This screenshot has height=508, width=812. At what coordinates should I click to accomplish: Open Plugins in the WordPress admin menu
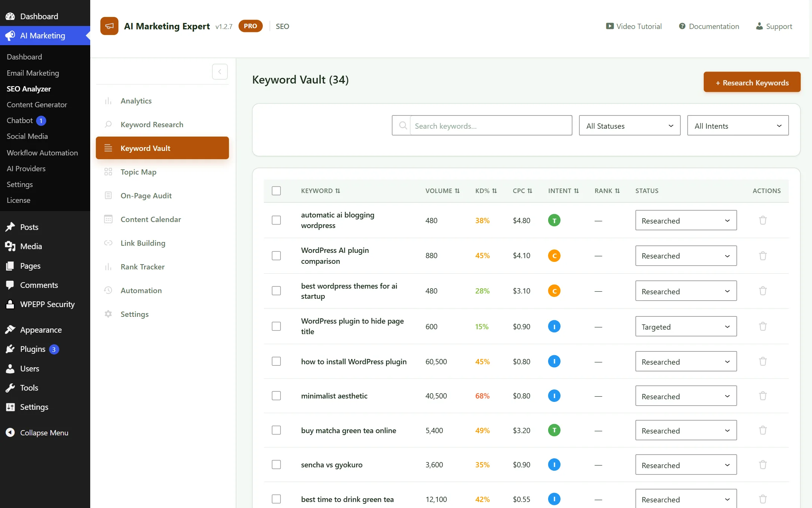[x=33, y=349]
